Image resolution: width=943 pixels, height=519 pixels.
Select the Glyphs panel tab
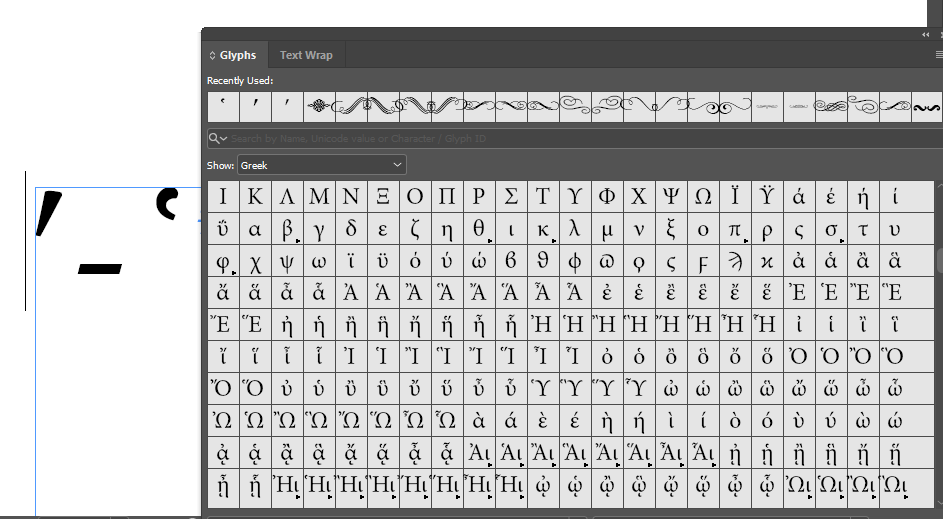tap(238, 55)
